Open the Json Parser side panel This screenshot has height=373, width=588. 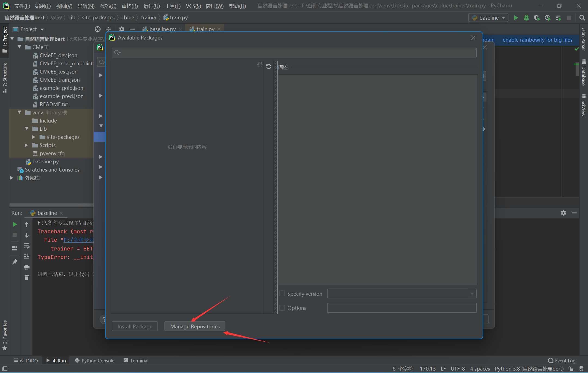(x=584, y=39)
